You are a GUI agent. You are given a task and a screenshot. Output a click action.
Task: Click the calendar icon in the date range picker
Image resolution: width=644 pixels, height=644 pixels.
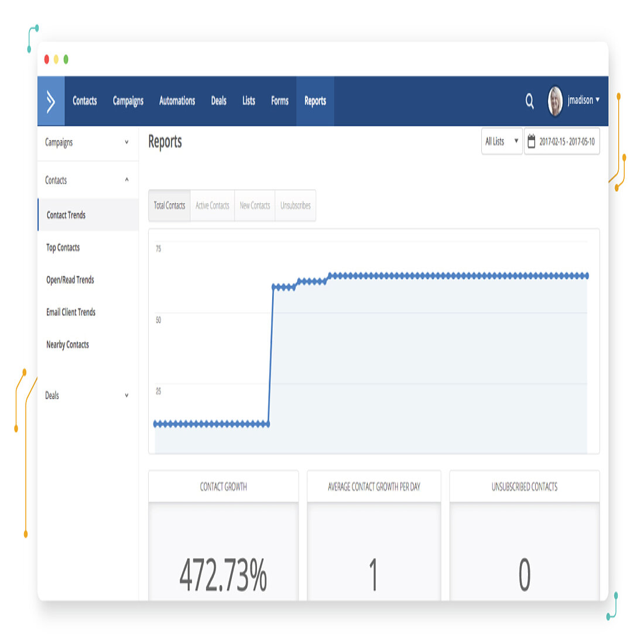532,141
